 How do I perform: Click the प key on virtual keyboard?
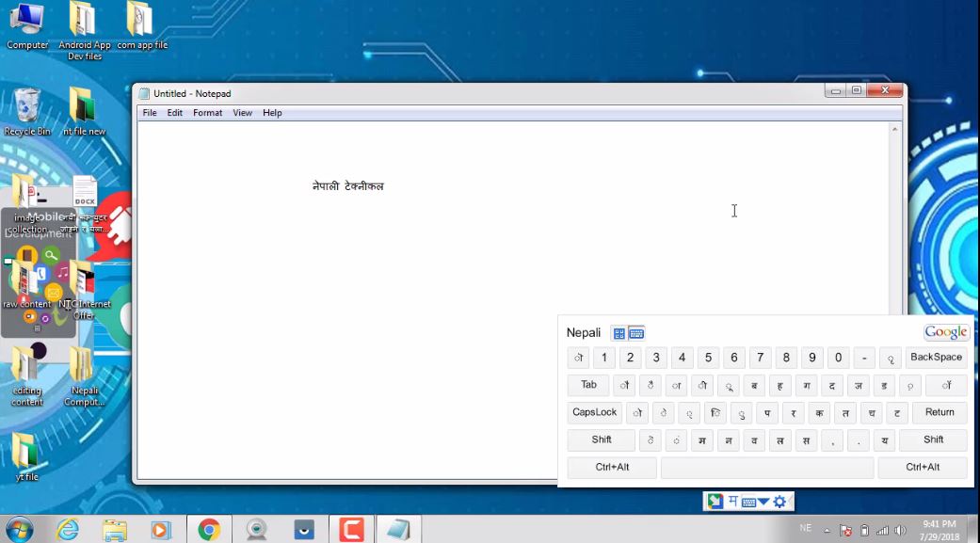pyautogui.click(x=767, y=412)
